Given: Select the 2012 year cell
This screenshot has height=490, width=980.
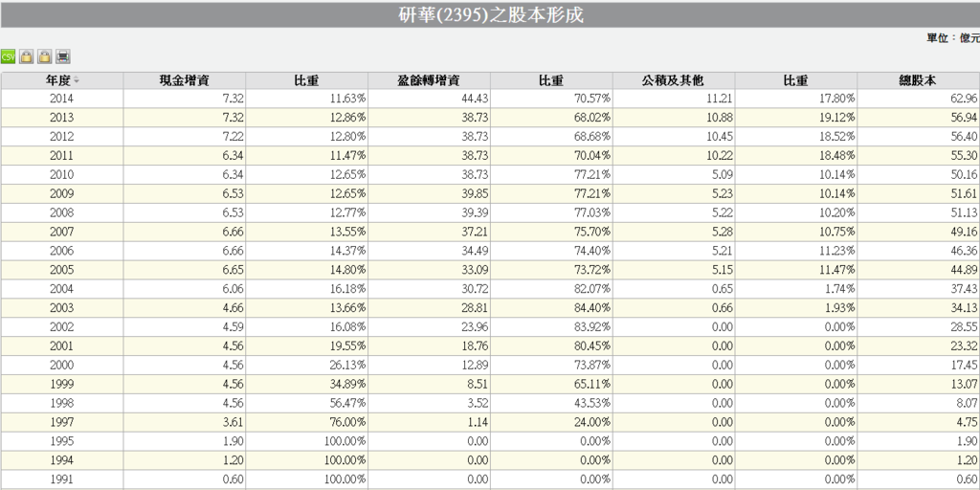Looking at the screenshot, I should (62, 136).
